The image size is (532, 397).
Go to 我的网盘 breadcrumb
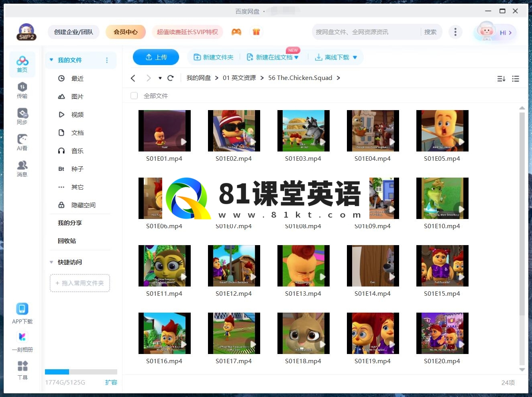(199, 78)
